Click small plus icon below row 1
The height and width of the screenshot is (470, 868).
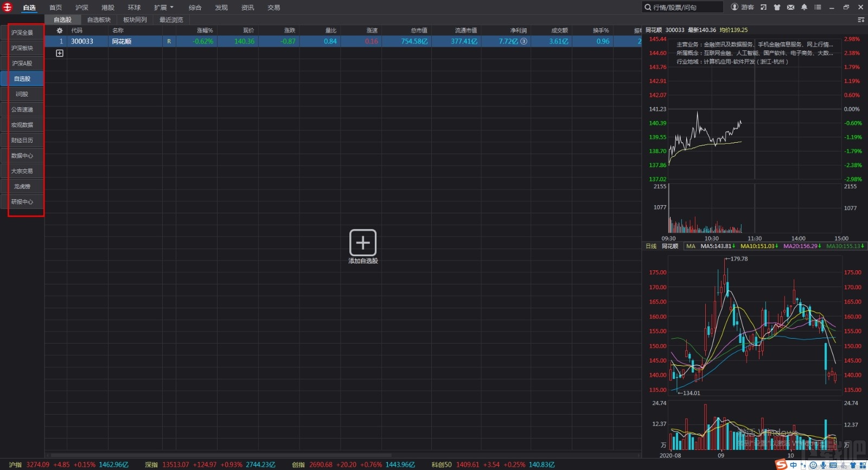coord(60,53)
